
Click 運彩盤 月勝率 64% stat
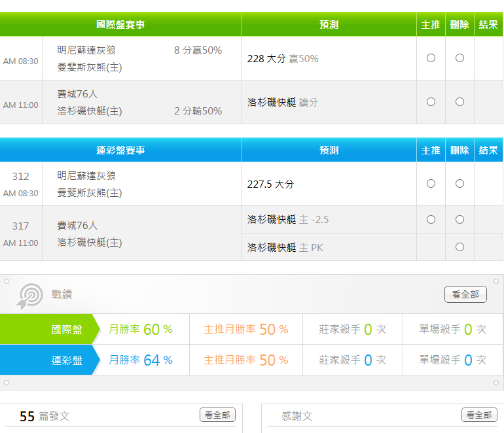point(141,360)
